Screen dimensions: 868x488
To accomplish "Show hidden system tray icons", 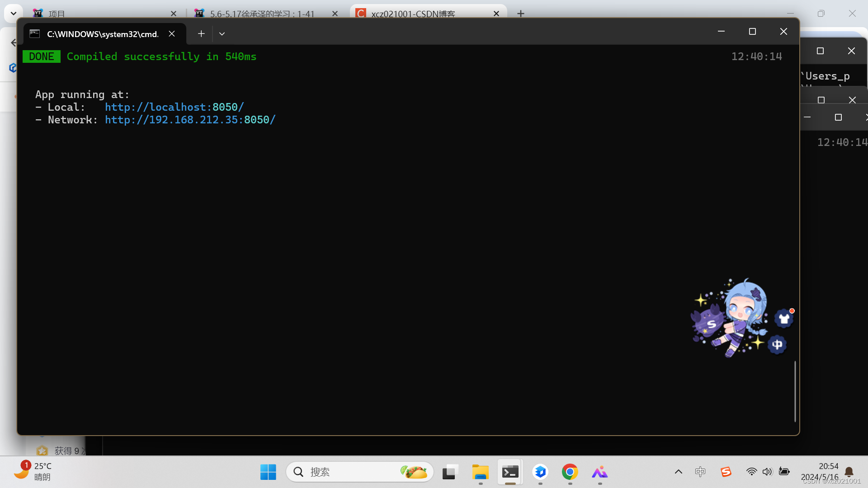I will pos(678,472).
